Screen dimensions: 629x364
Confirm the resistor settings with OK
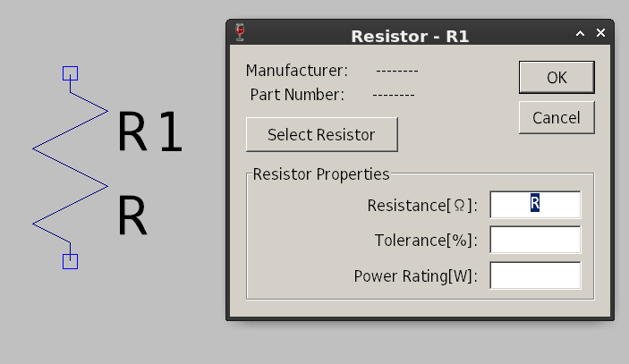pos(557,78)
